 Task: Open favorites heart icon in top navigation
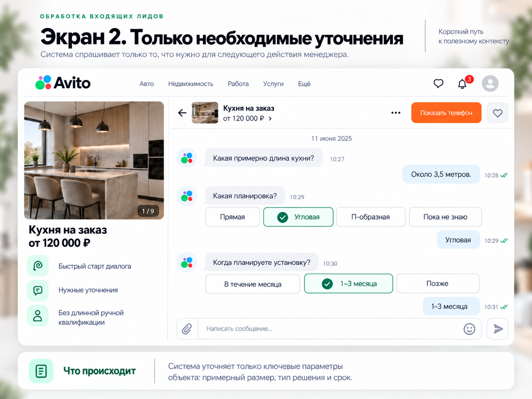(438, 83)
